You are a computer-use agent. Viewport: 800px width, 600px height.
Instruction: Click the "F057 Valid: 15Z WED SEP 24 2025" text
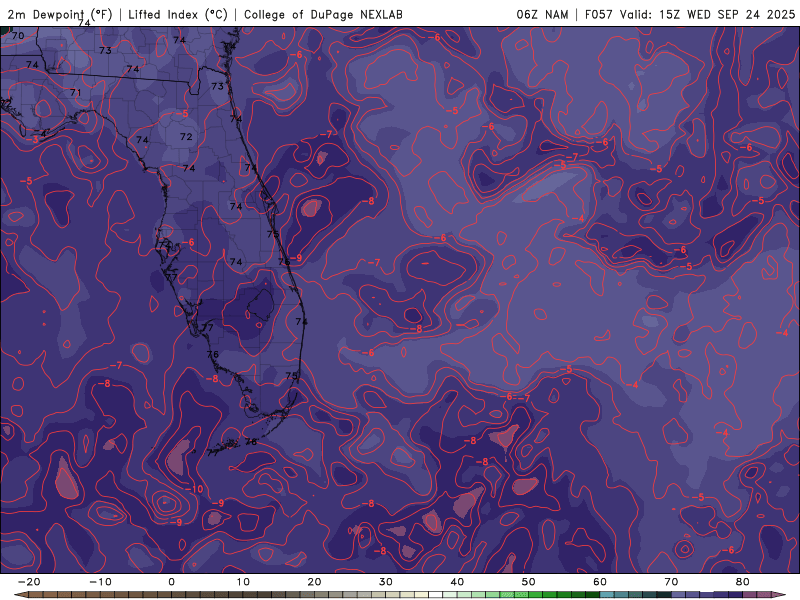tap(690, 14)
